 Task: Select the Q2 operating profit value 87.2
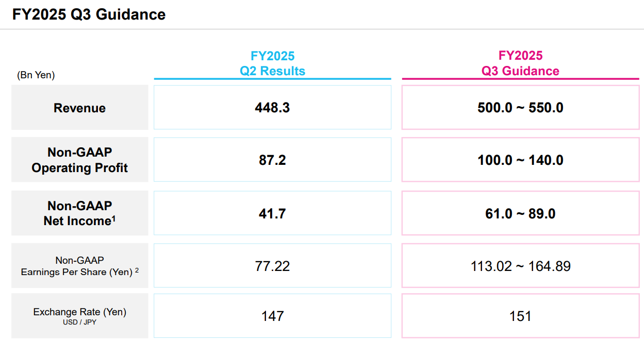click(x=272, y=160)
